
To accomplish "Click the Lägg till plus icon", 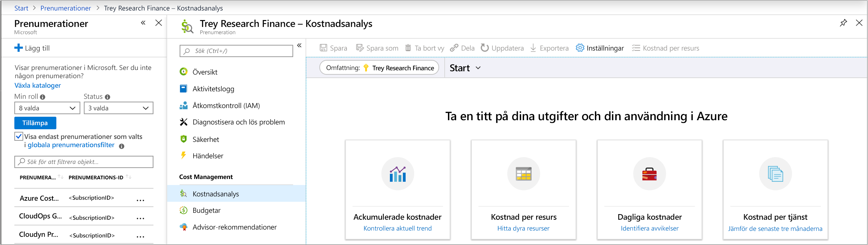I will click(x=18, y=48).
